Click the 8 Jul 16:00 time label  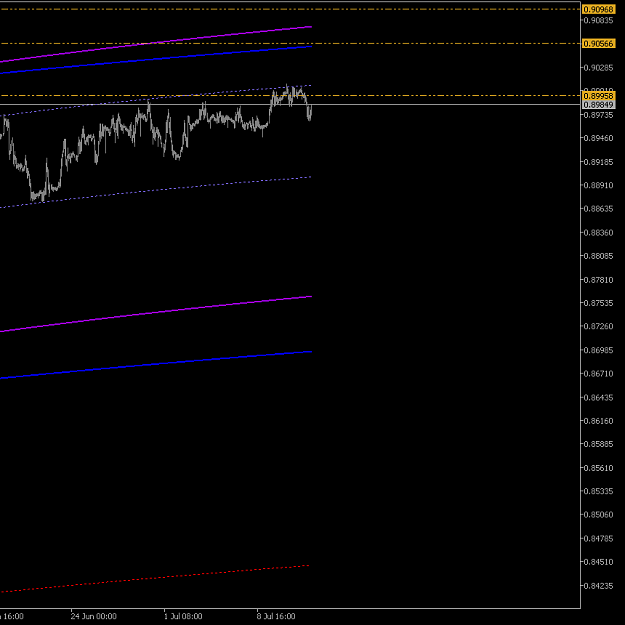tap(276, 616)
